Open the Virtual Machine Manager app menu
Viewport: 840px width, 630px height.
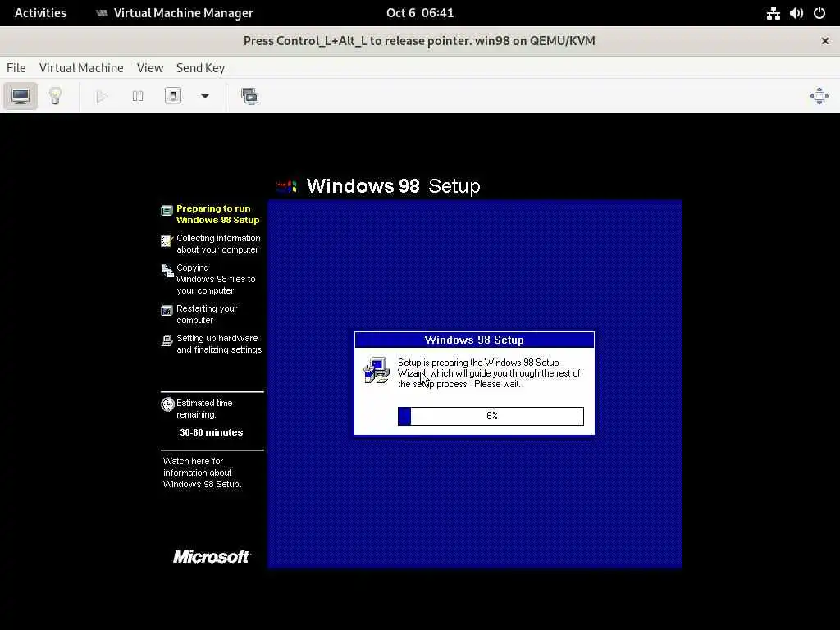pos(175,13)
